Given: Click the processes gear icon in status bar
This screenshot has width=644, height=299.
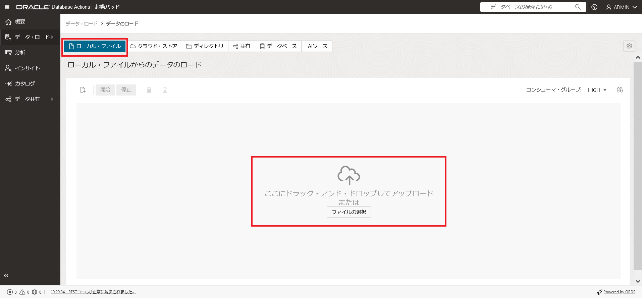Looking at the screenshot, I should tap(35, 292).
